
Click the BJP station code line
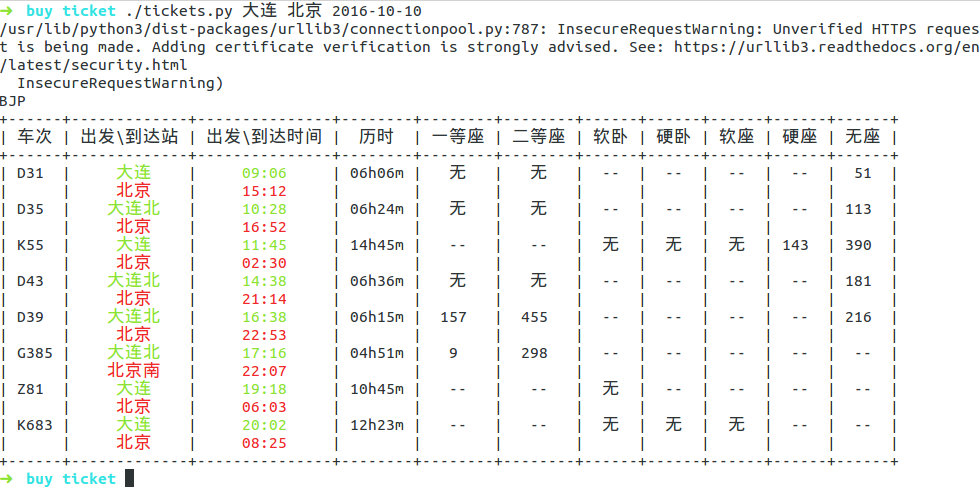(x=13, y=101)
